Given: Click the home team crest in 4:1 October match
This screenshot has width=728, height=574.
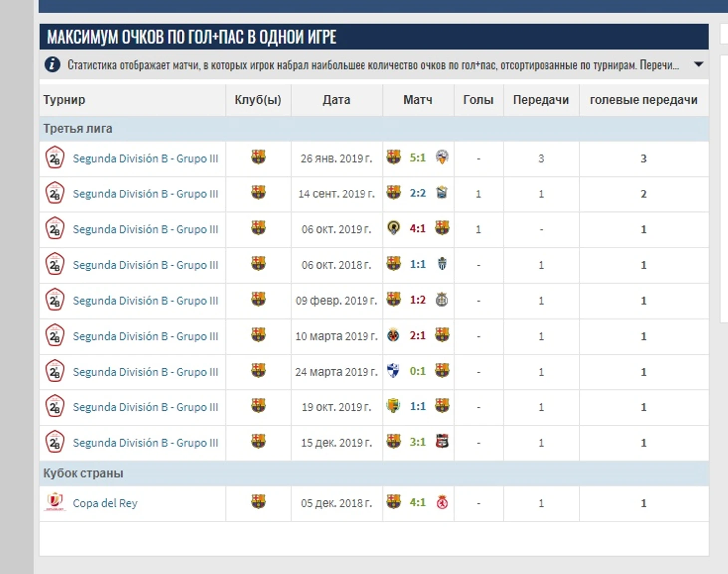Looking at the screenshot, I should coord(393,228).
